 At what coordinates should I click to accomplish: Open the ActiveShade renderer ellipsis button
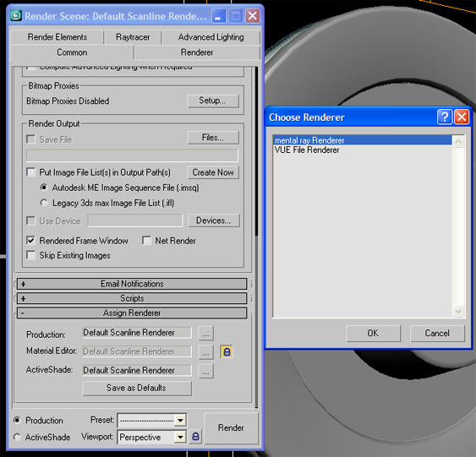(x=205, y=371)
